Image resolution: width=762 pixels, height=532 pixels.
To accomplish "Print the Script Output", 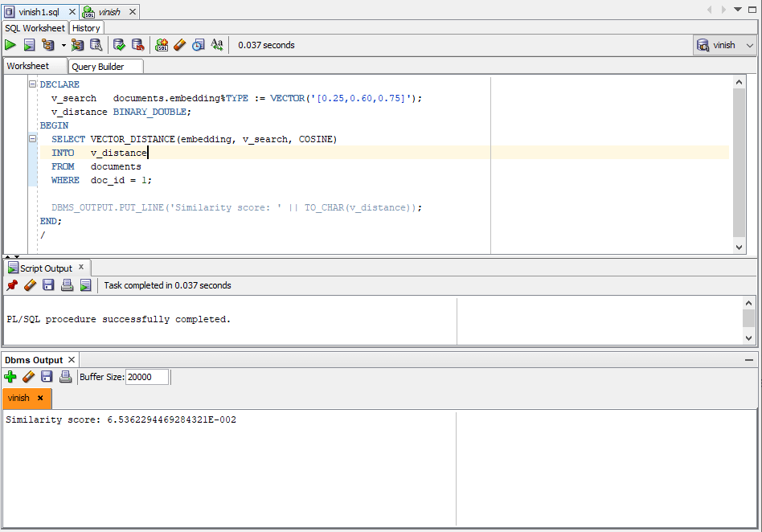I will [67, 285].
